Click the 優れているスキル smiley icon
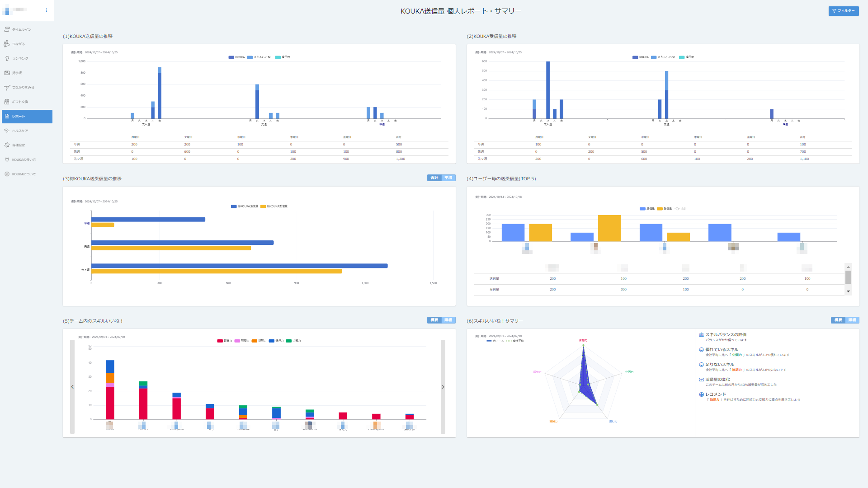This screenshot has height=488, width=868. click(x=701, y=350)
